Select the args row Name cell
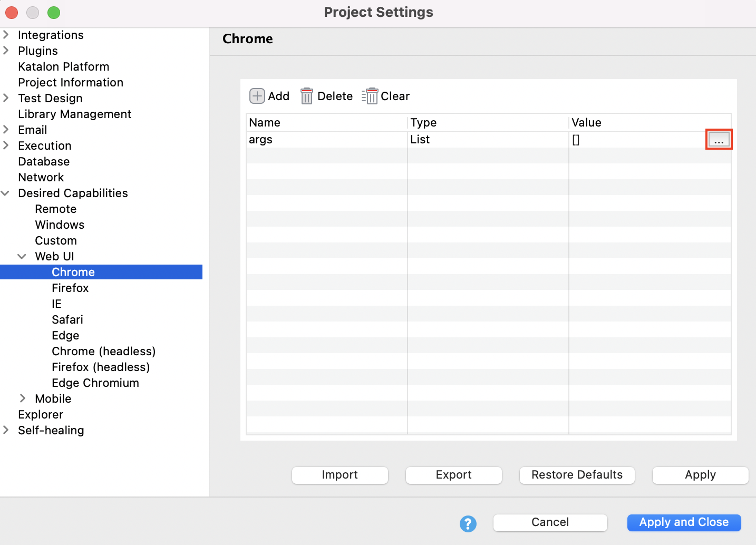 326,140
